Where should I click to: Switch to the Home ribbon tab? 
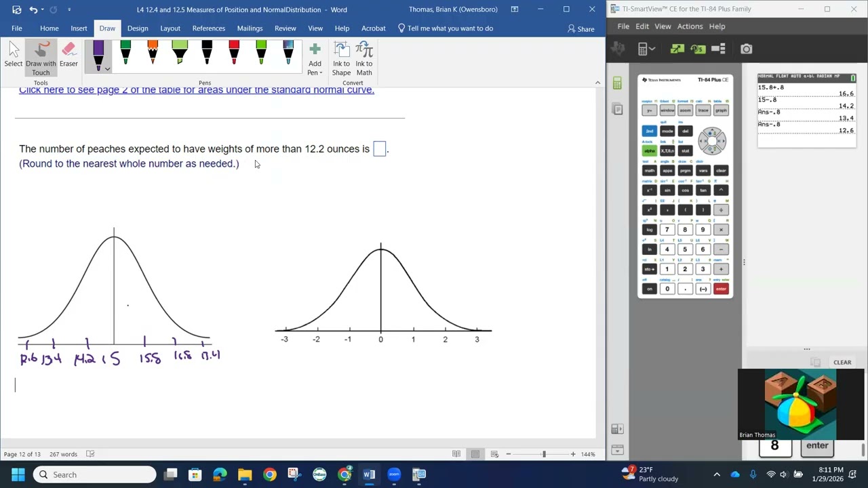[49, 28]
